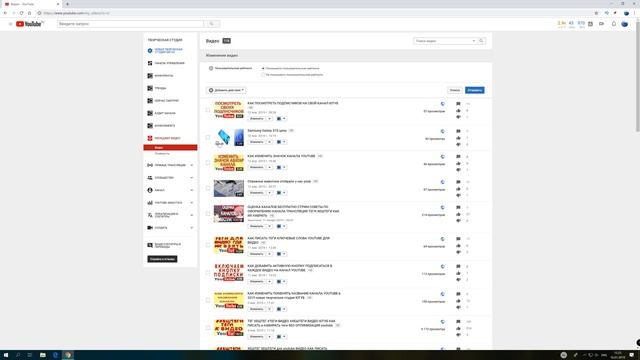Click the browser back arrow
This screenshot has height=360, width=640.
[x=5, y=13]
